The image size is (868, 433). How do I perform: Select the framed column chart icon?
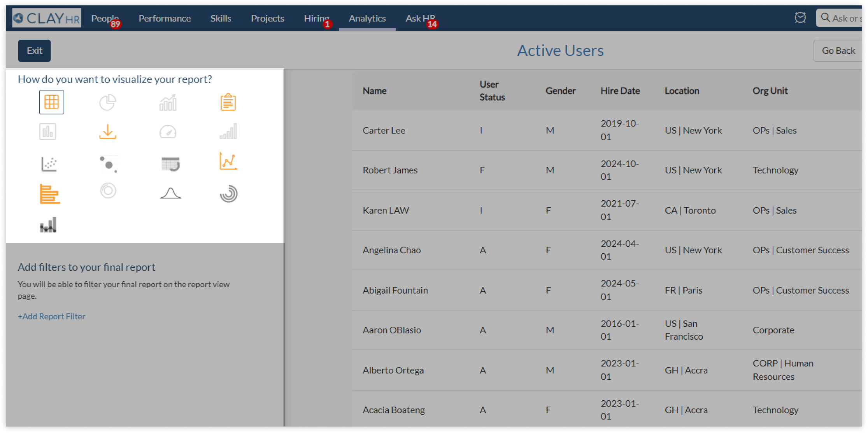pyautogui.click(x=48, y=131)
